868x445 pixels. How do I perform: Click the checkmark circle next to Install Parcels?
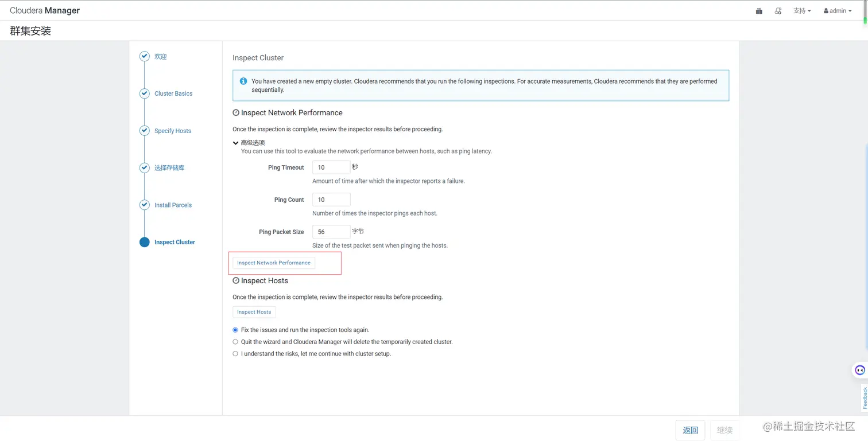click(145, 205)
